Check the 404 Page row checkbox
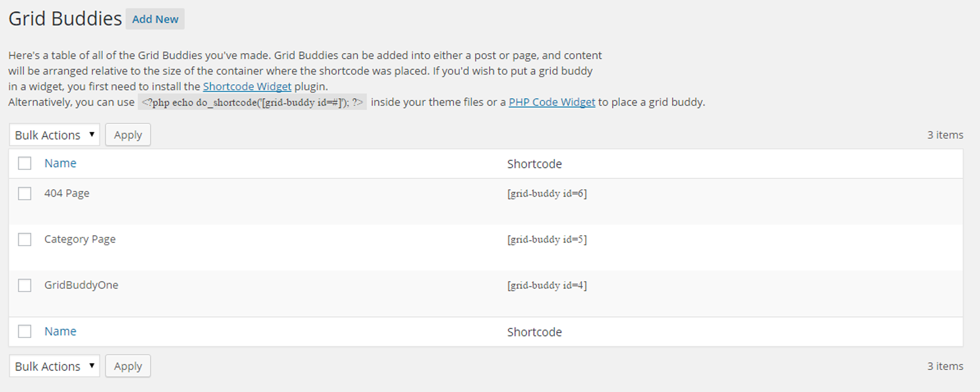The height and width of the screenshot is (392, 980). 25,193
